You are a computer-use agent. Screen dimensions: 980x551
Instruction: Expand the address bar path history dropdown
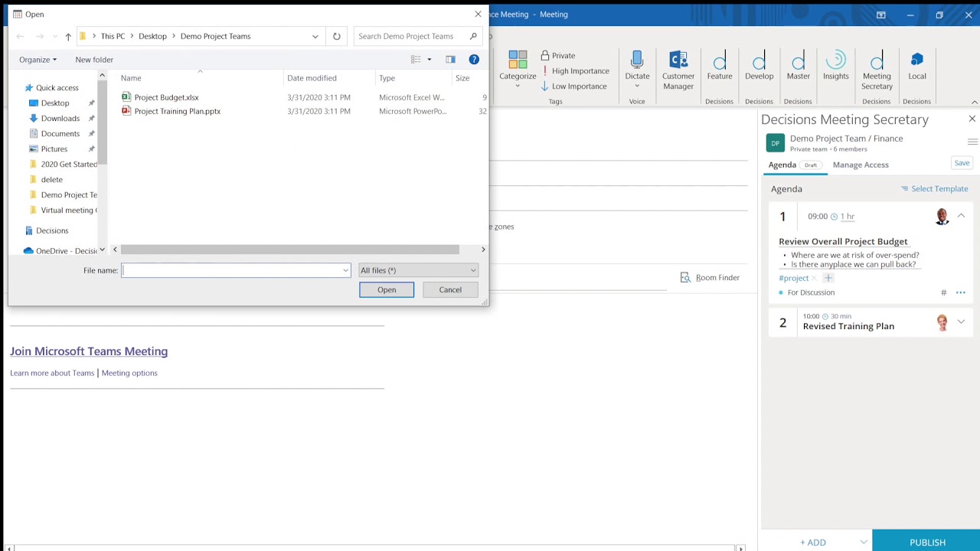pos(315,36)
